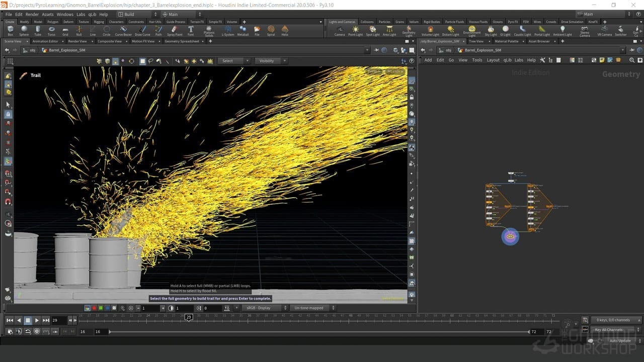644x362 pixels.
Task: Select the Spray Paint shelf tool
Action: (x=175, y=32)
